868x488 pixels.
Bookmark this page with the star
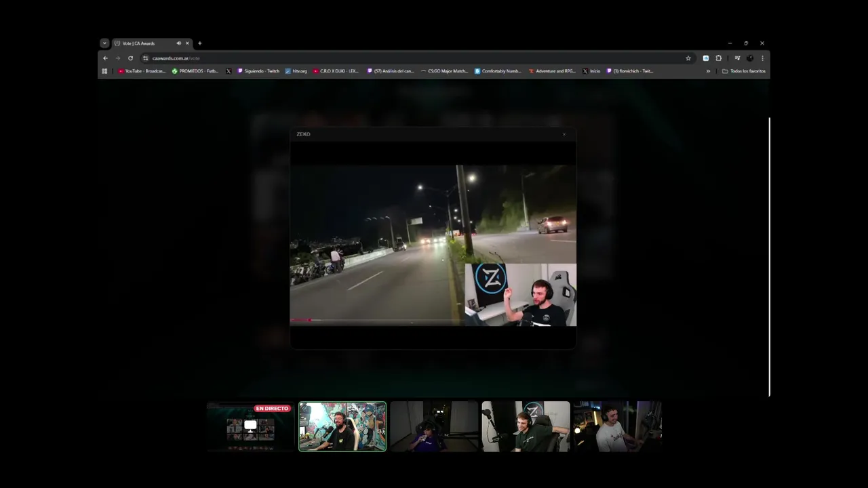[x=688, y=58]
